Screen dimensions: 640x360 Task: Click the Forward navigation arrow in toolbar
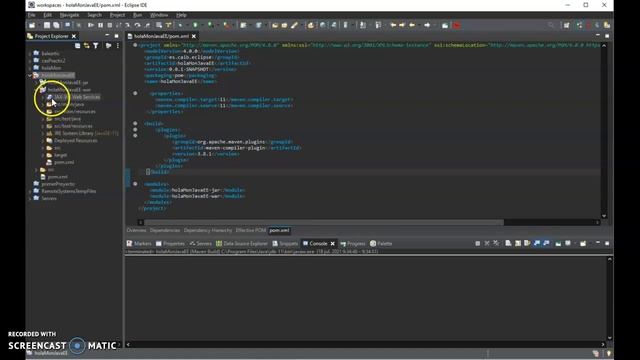point(427,25)
